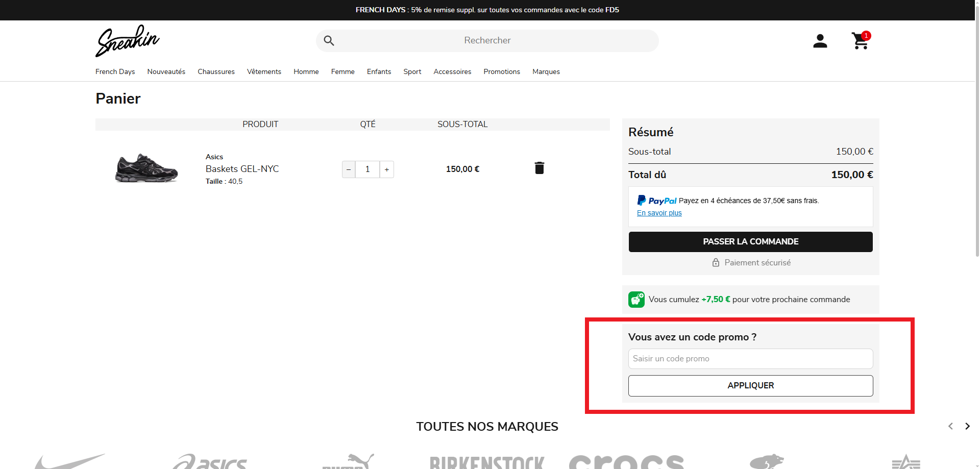The height and width of the screenshot is (469, 980).
Task: Open the Homme menu
Action: [x=306, y=71]
